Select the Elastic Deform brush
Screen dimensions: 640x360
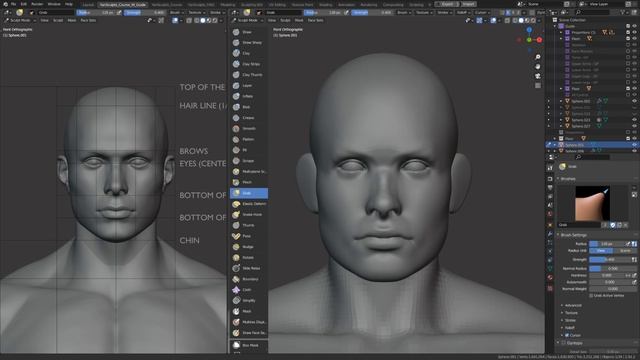(x=249, y=204)
